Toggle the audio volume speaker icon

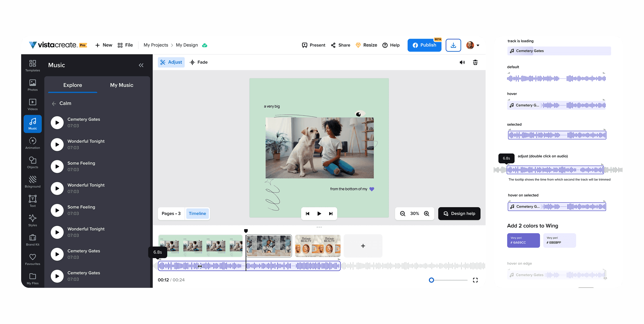point(462,62)
